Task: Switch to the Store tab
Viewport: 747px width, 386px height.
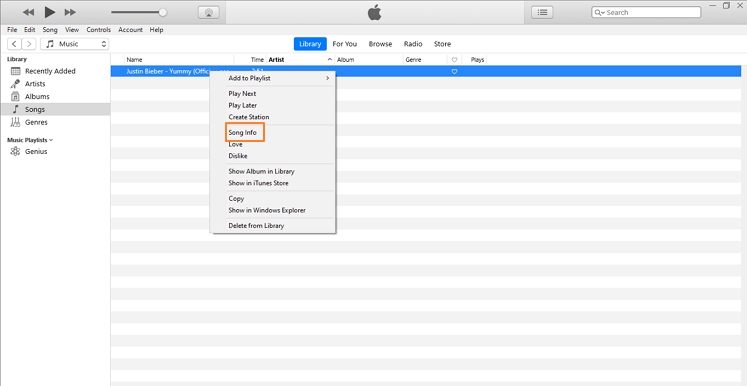Action: [442, 44]
